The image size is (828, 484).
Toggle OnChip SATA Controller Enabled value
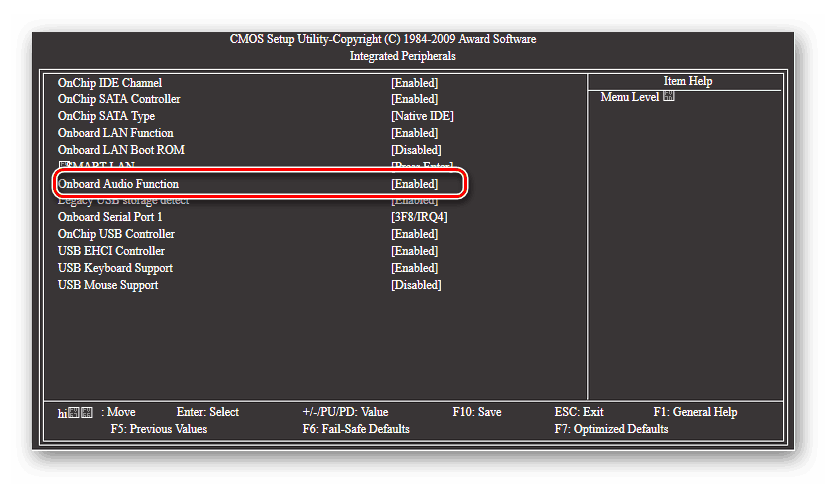tap(414, 99)
